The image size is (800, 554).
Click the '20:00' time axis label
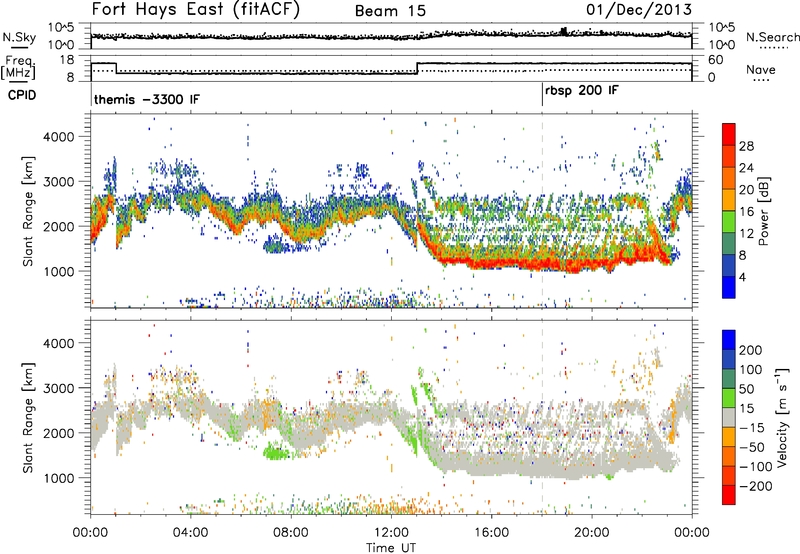[x=591, y=533]
